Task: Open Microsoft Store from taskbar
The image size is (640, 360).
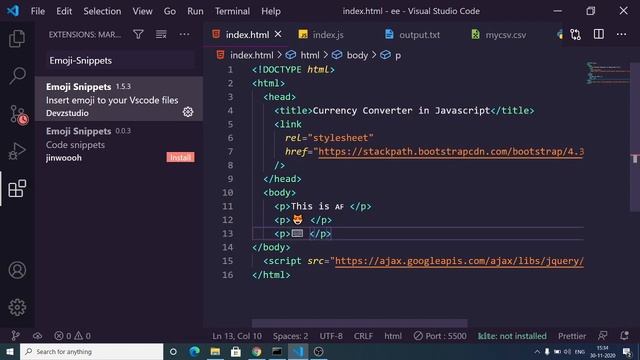Action: pos(236,351)
